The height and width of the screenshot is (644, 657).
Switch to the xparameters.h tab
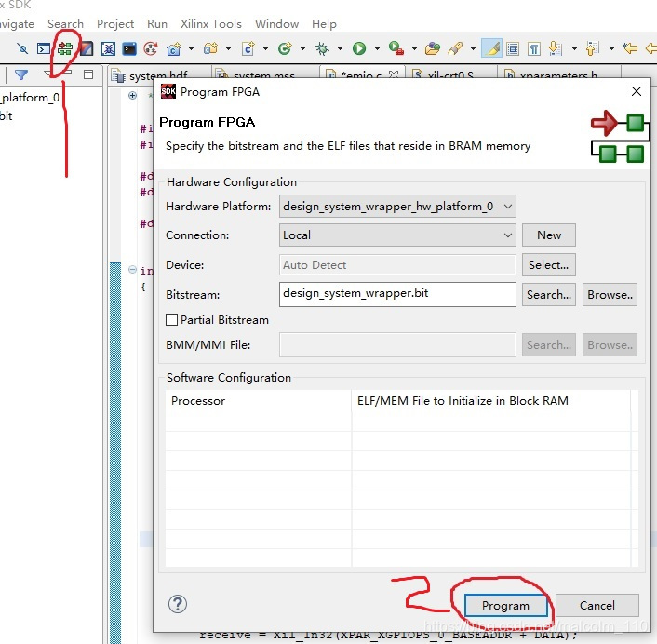pyautogui.click(x=558, y=76)
